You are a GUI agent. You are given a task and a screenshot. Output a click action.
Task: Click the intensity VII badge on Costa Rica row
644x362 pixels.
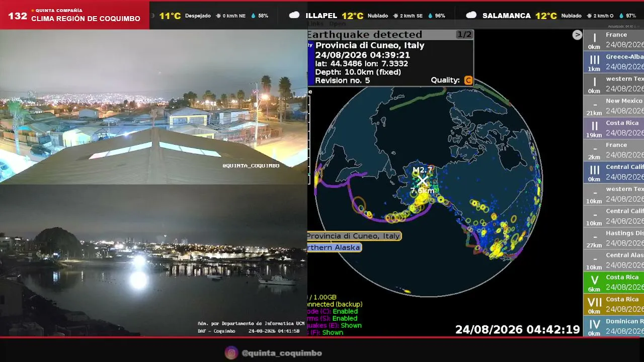[x=594, y=305]
